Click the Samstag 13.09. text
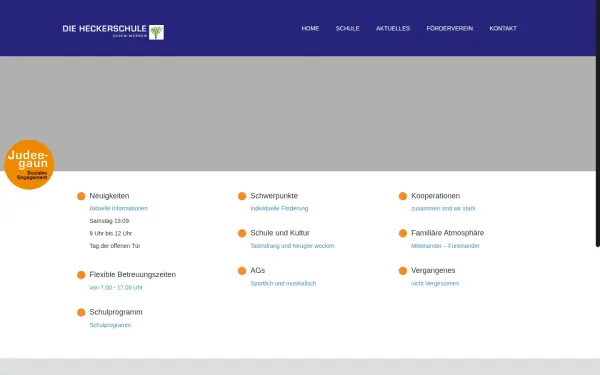Viewport: 600px width, 375px height. 110,221
